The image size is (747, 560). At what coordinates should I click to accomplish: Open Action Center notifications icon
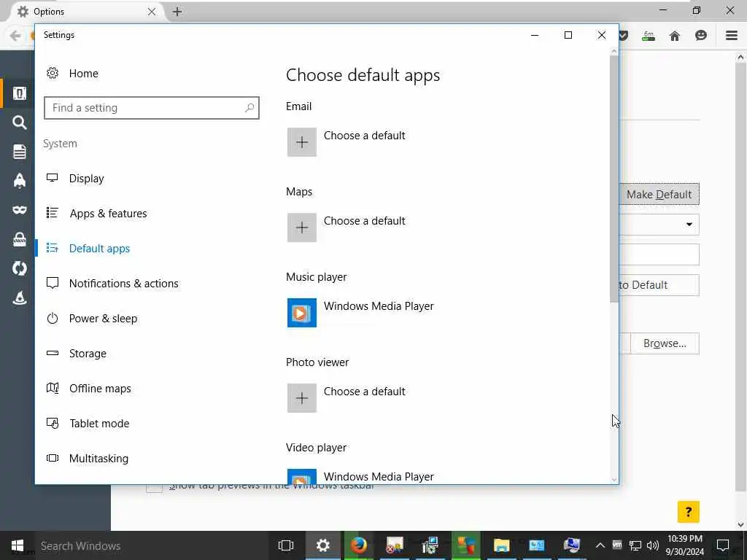pos(723,545)
